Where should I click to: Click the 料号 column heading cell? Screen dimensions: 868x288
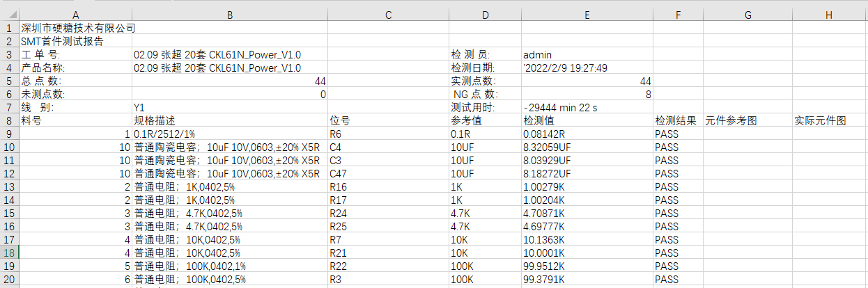click(x=75, y=120)
